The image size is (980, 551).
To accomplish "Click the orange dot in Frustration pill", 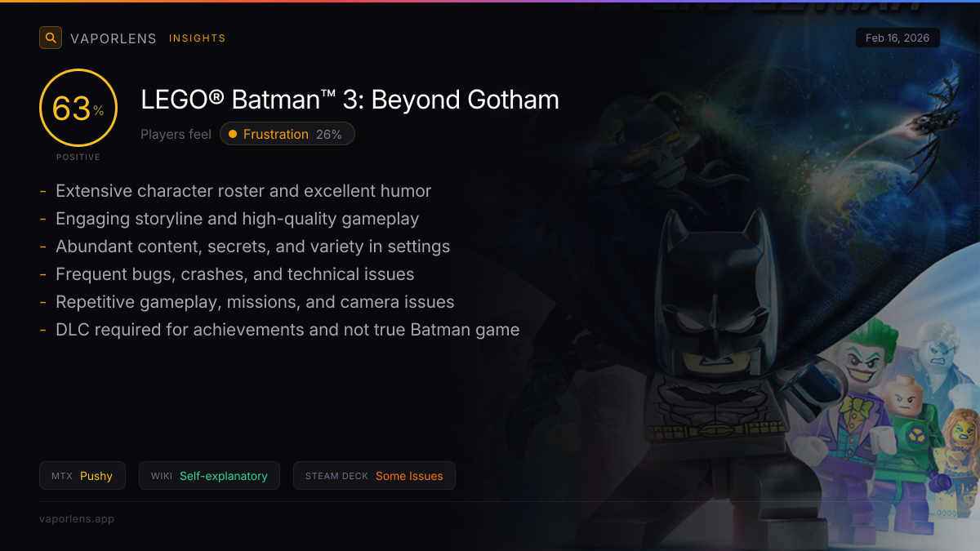I will [233, 134].
